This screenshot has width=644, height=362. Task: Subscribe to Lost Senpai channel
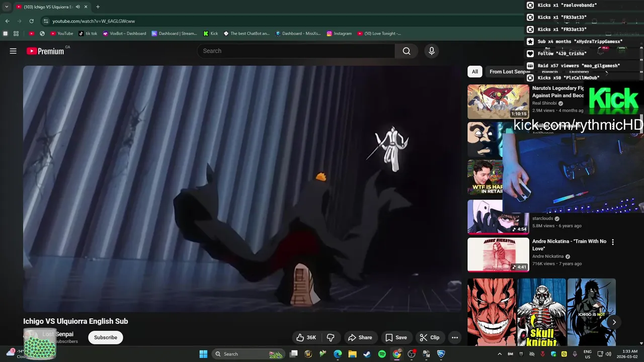coord(106,337)
